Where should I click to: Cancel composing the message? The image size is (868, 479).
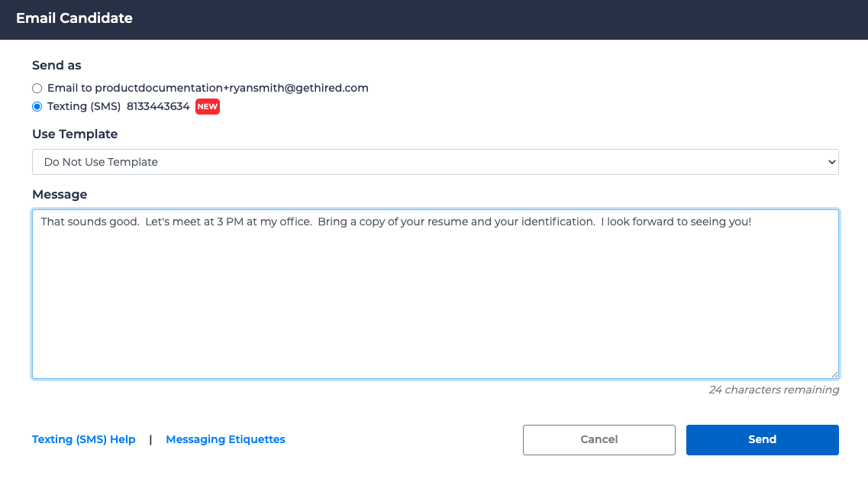click(599, 439)
